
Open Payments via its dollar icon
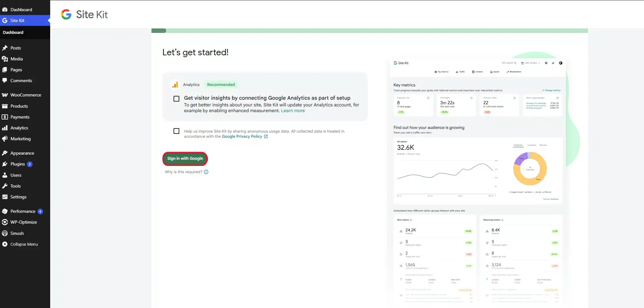[x=5, y=117]
